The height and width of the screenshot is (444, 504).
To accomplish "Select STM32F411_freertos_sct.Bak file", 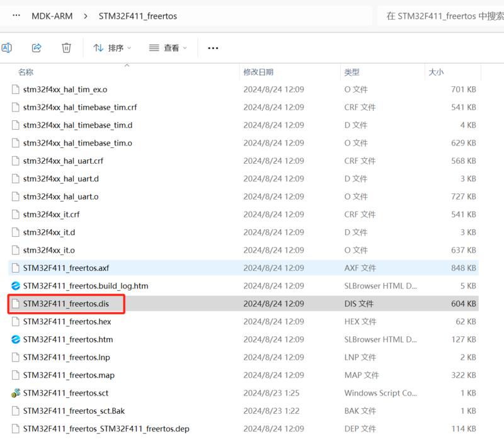I will coord(243,411).
